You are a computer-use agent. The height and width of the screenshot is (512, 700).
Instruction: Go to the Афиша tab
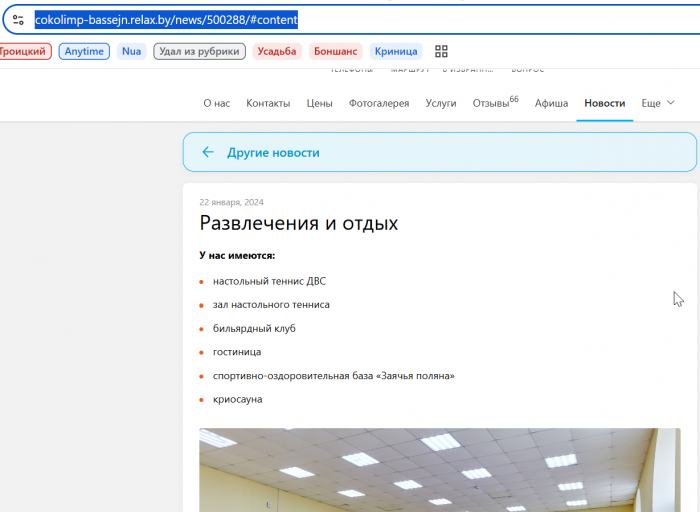click(x=551, y=103)
